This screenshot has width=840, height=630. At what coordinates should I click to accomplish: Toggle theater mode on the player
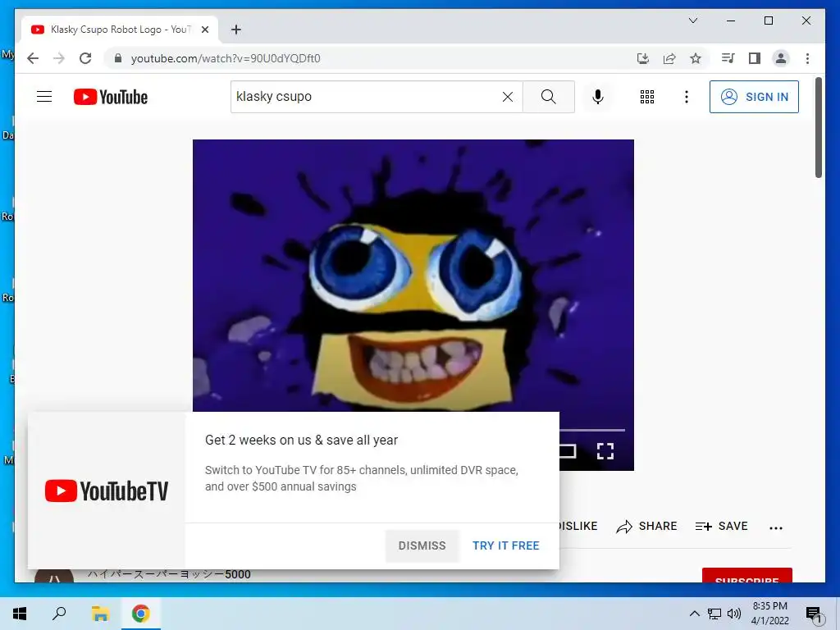(x=568, y=451)
